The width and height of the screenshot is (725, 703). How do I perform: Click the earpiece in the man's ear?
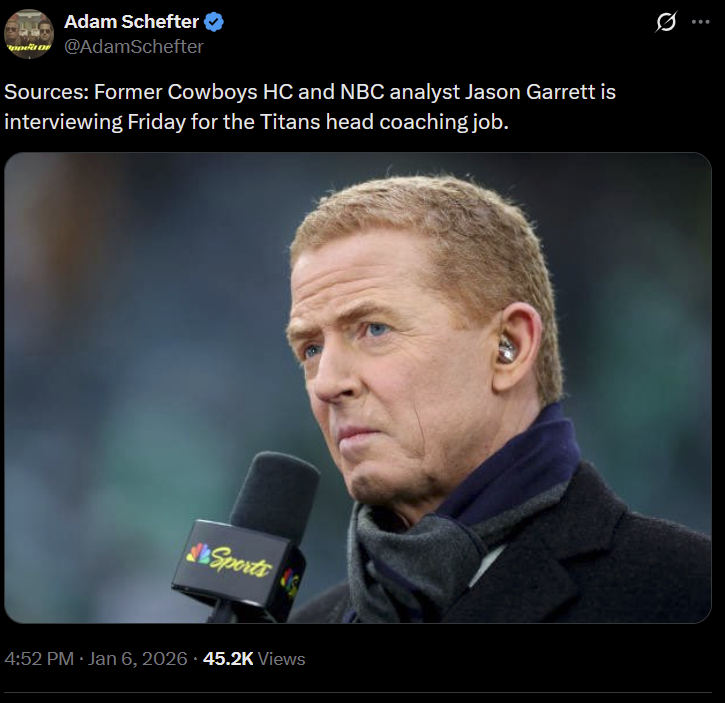[x=506, y=350]
